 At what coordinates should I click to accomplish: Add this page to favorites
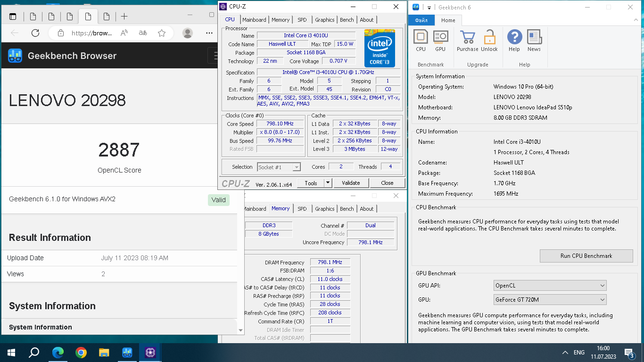point(162,33)
